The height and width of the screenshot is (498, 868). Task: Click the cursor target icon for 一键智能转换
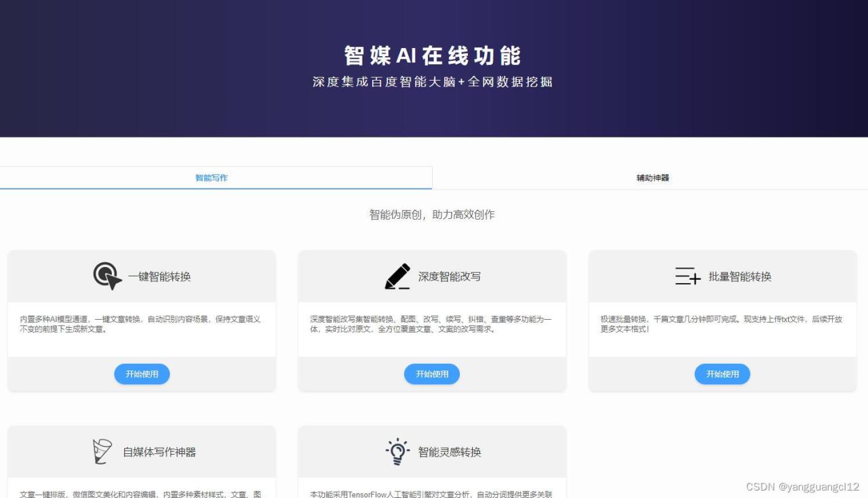[107, 276]
